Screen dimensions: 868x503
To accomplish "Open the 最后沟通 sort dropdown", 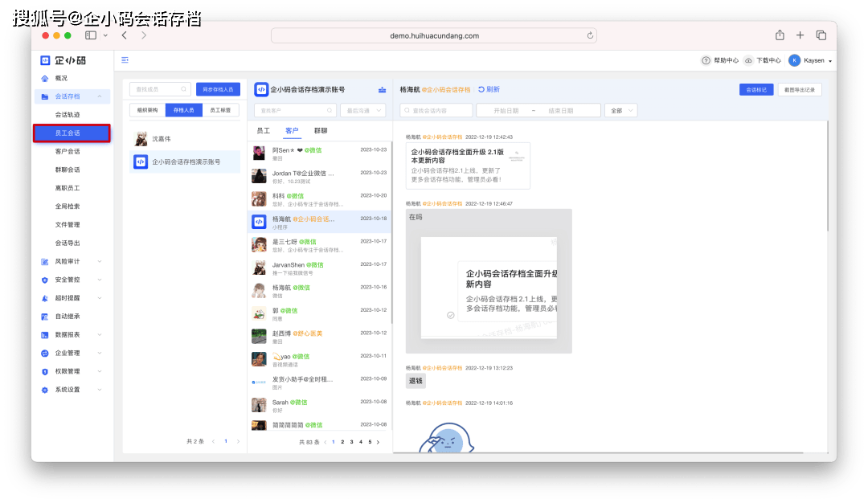I will pyautogui.click(x=363, y=111).
